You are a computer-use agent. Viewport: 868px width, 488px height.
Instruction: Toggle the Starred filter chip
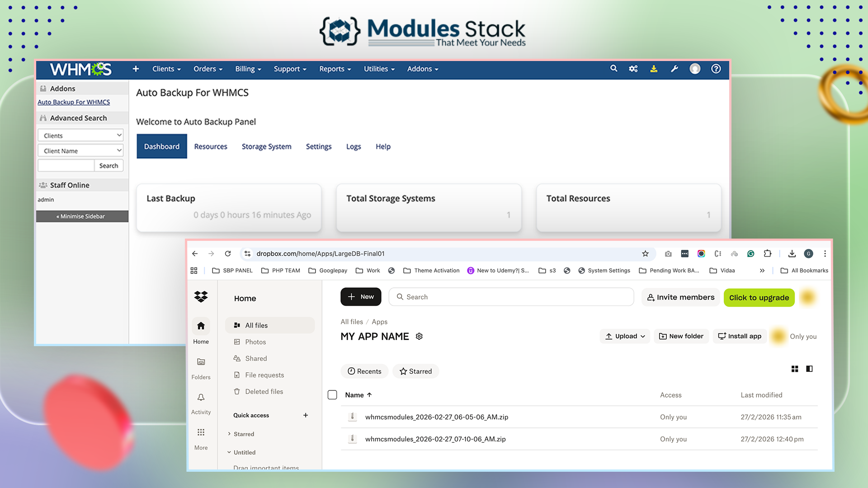415,371
